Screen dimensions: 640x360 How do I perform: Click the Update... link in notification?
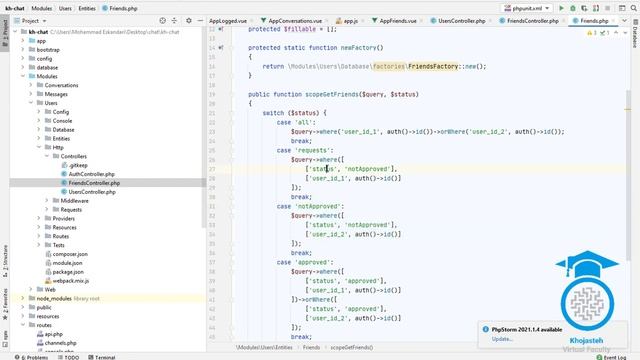click(x=502, y=339)
